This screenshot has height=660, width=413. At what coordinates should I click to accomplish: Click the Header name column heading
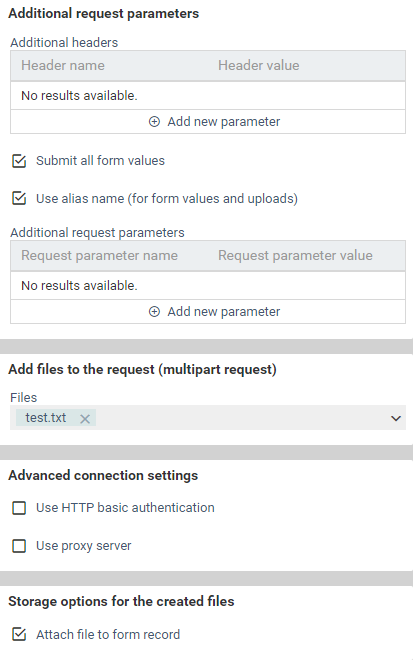[63, 65]
